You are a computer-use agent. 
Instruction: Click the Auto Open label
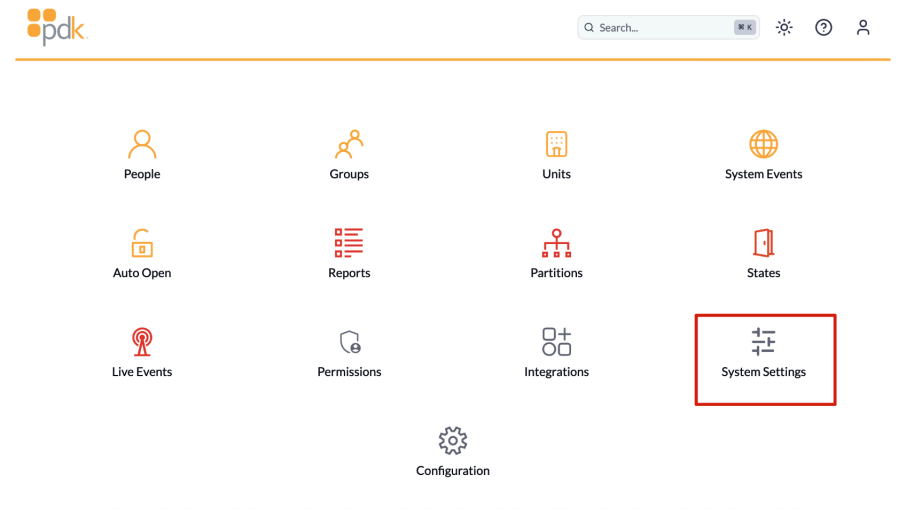tap(142, 273)
